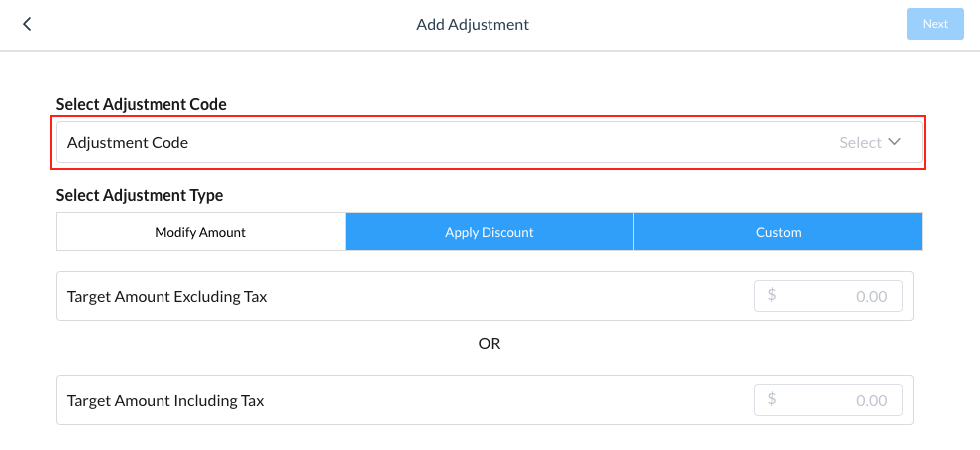The width and height of the screenshot is (980, 450).
Task: Click the Select Adjustment Code heading
Action: [141, 104]
